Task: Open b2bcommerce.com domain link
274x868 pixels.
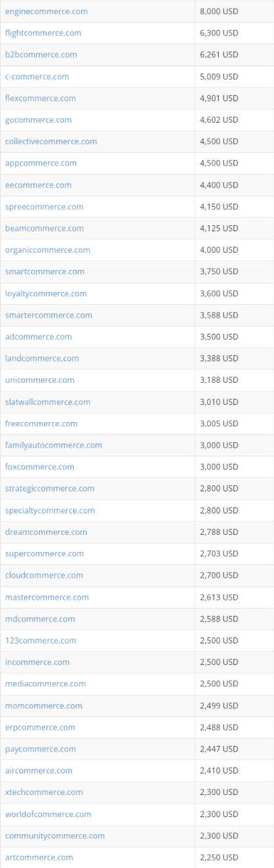Action: tap(41, 55)
